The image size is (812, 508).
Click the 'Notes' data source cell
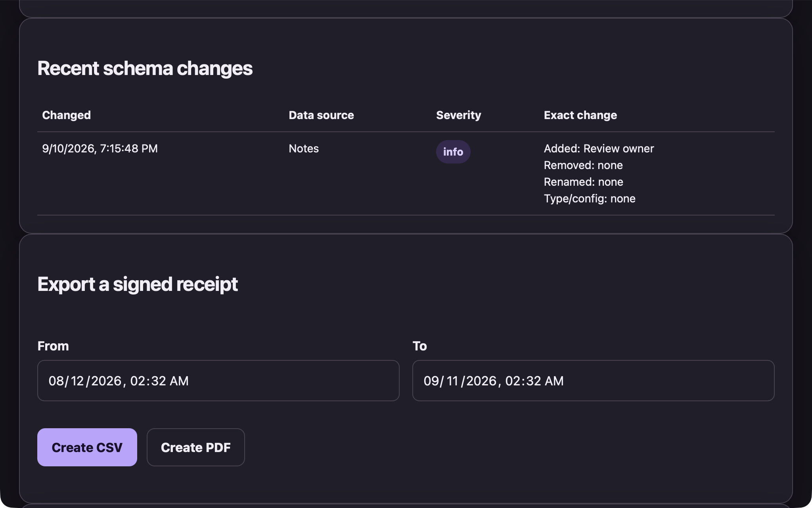(x=304, y=148)
